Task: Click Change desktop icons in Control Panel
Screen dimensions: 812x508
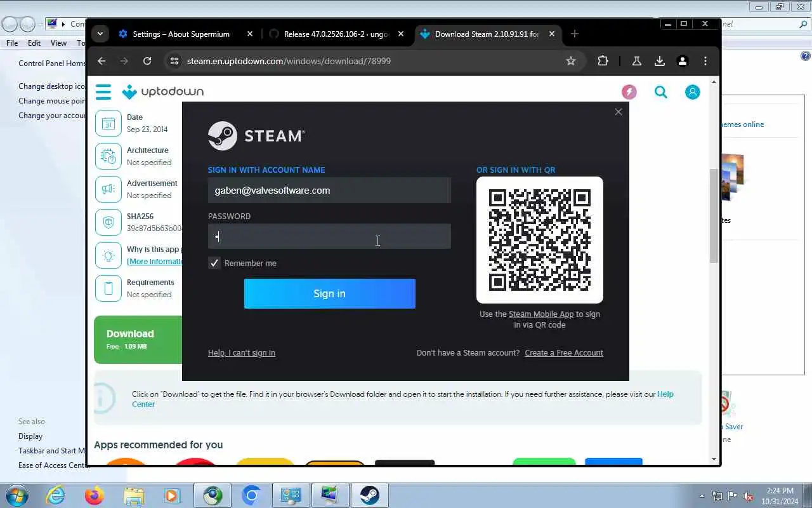Action: (51, 86)
